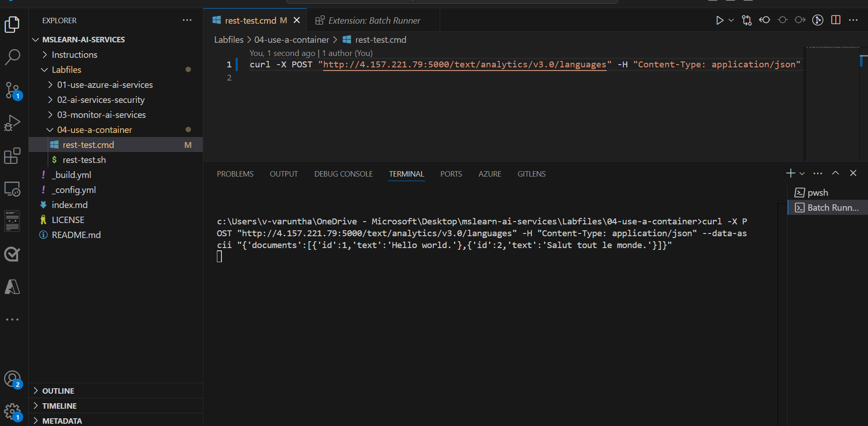Run the rest-test.cmd file with play button

coord(719,20)
